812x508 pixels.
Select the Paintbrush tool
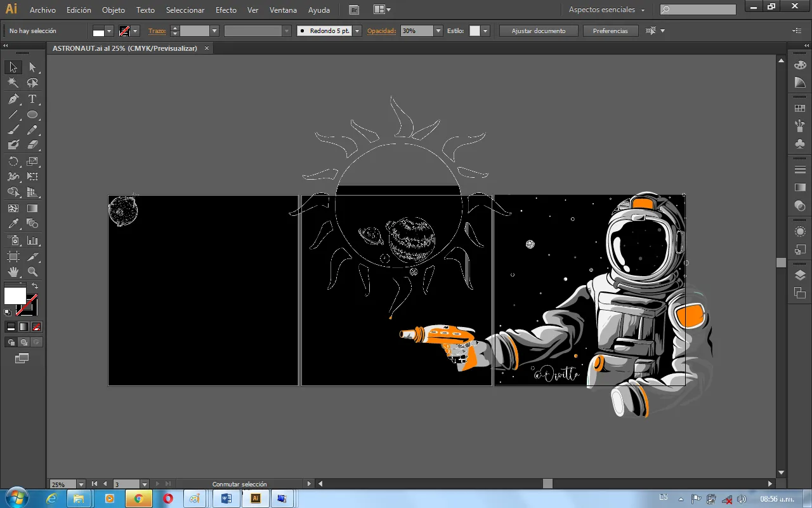[13, 130]
